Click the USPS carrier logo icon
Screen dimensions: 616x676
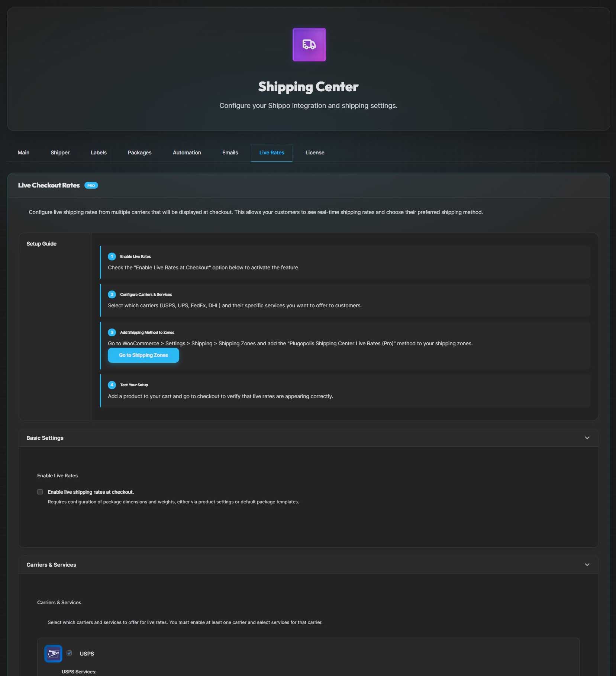[x=53, y=653]
